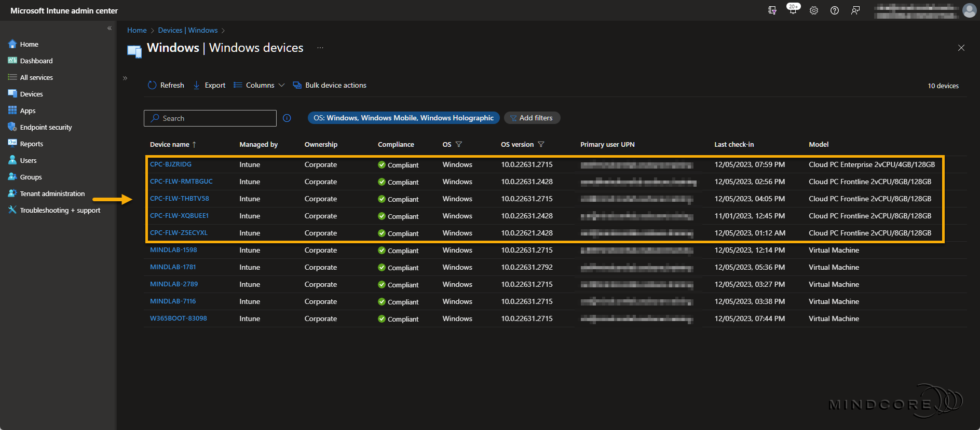Open Endpoint security in sidebar
The width and height of the screenshot is (980, 430).
coord(46,127)
